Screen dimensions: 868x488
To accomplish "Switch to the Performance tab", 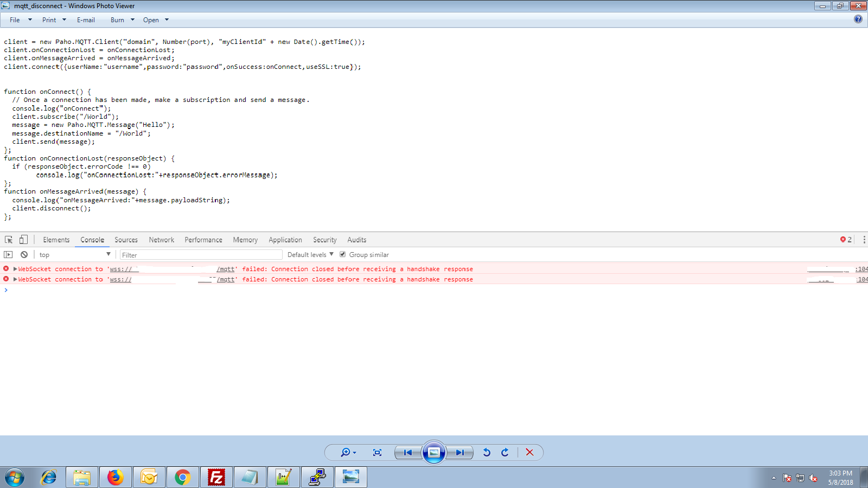I will click(x=203, y=240).
